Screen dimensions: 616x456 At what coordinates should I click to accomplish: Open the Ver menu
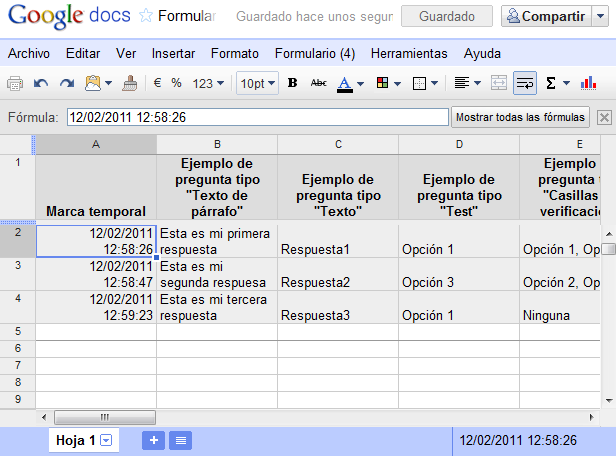126,53
